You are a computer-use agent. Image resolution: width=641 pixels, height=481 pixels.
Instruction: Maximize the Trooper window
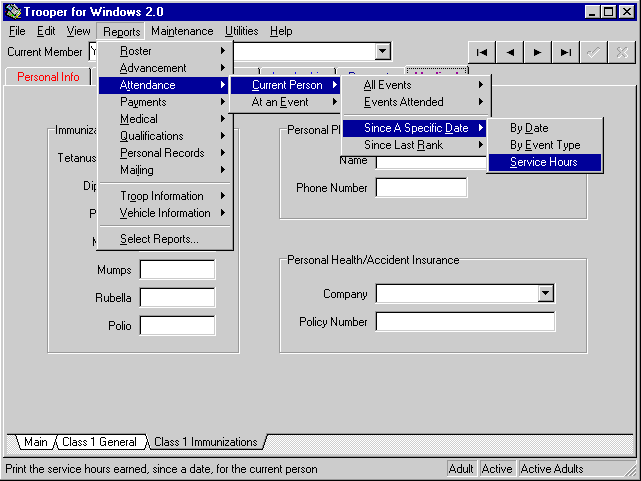click(608, 11)
